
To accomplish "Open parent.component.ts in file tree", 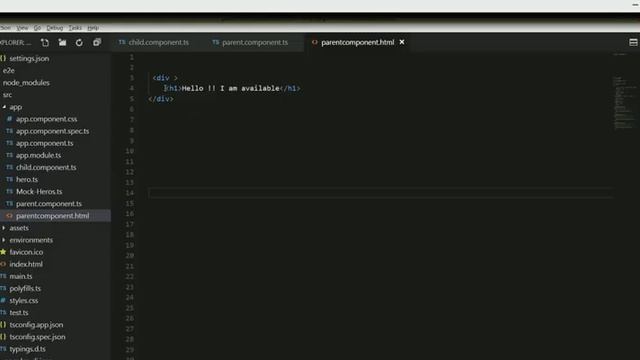I will click(49, 204).
